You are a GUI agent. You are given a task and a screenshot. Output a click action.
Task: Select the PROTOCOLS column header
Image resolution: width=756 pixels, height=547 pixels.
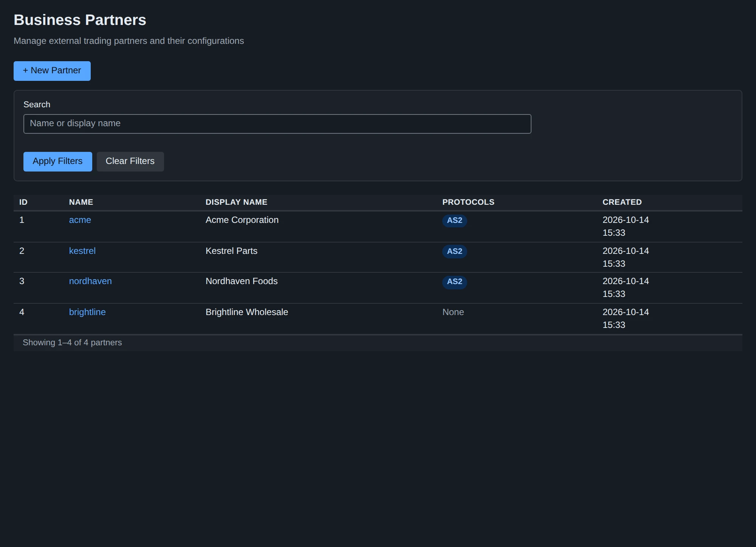click(468, 202)
